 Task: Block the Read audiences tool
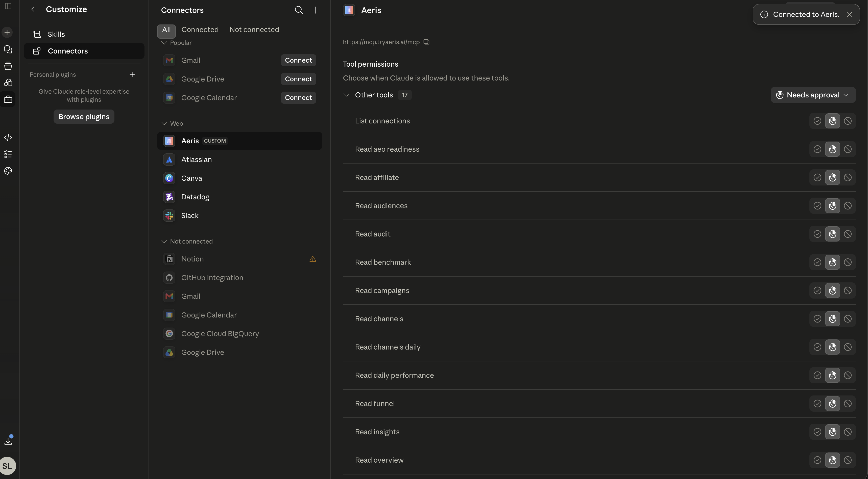coord(848,206)
